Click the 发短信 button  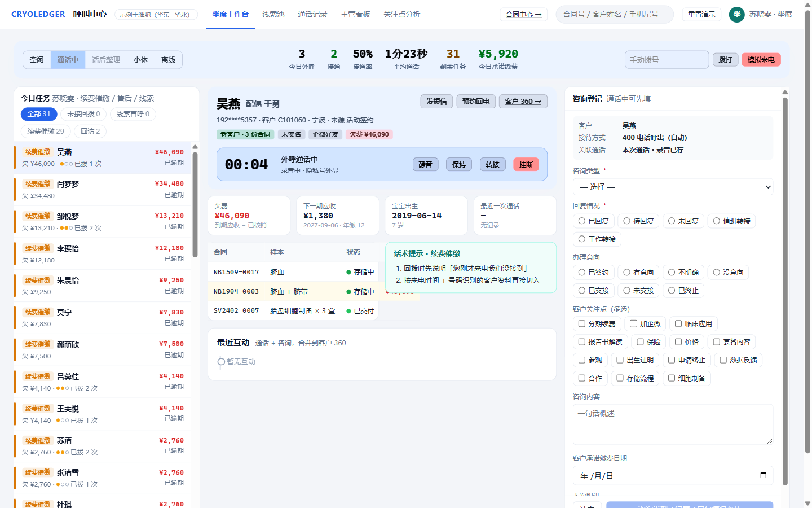pos(436,101)
